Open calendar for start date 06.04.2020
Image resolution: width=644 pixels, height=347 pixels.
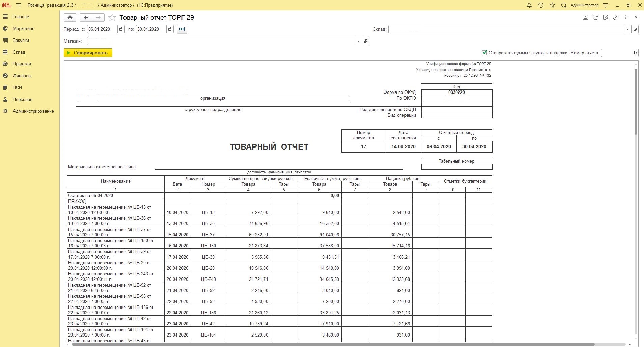pyautogui.click(x=121, y=29)
